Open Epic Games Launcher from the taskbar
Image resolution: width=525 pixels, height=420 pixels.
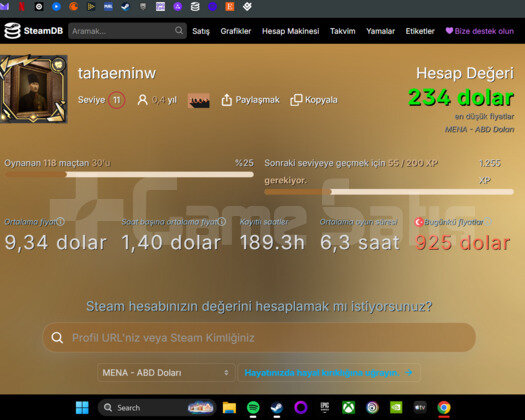click(325, 407)
